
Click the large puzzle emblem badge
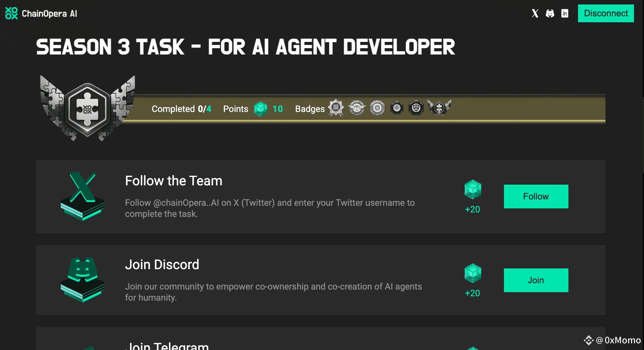coord(87,109)
